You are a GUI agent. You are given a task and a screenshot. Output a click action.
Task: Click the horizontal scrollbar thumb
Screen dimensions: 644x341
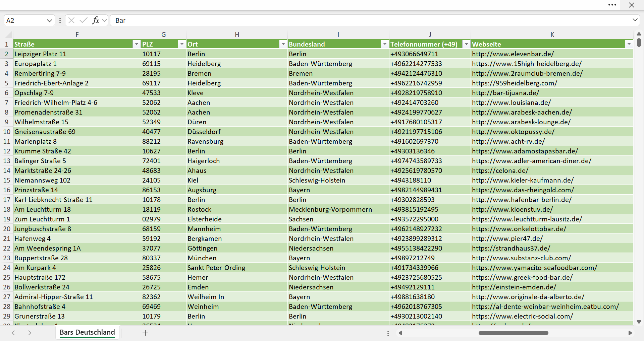click(513, 333)
